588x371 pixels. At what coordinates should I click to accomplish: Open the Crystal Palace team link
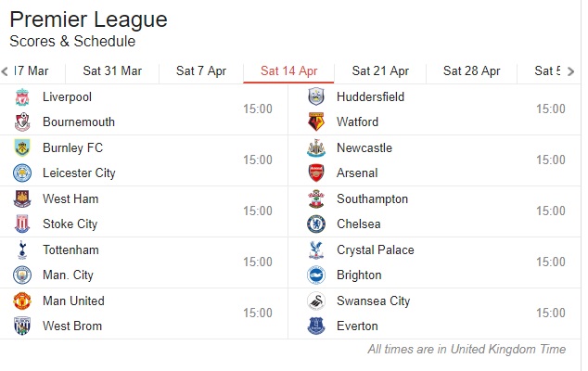point(376,249)
